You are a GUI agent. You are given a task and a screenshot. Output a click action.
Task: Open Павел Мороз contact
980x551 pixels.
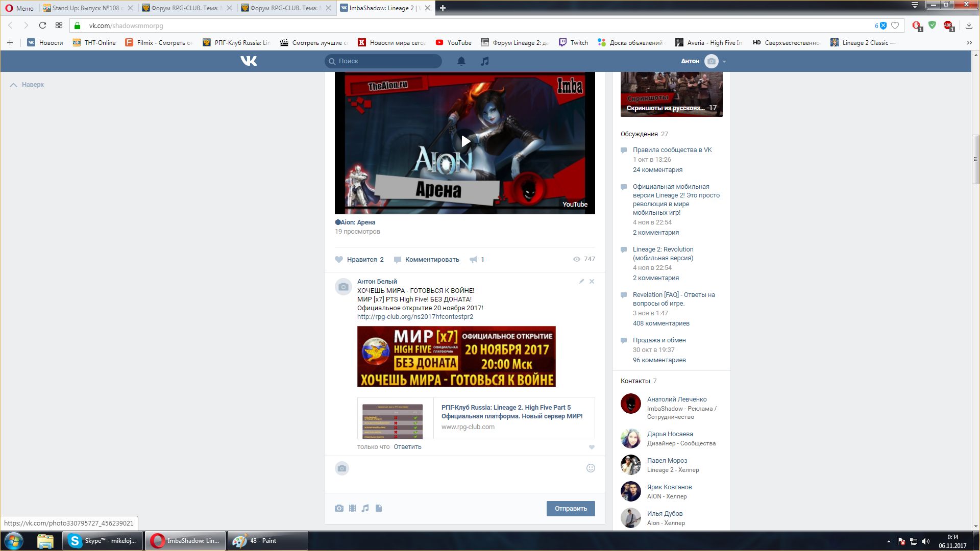point(667,461)
